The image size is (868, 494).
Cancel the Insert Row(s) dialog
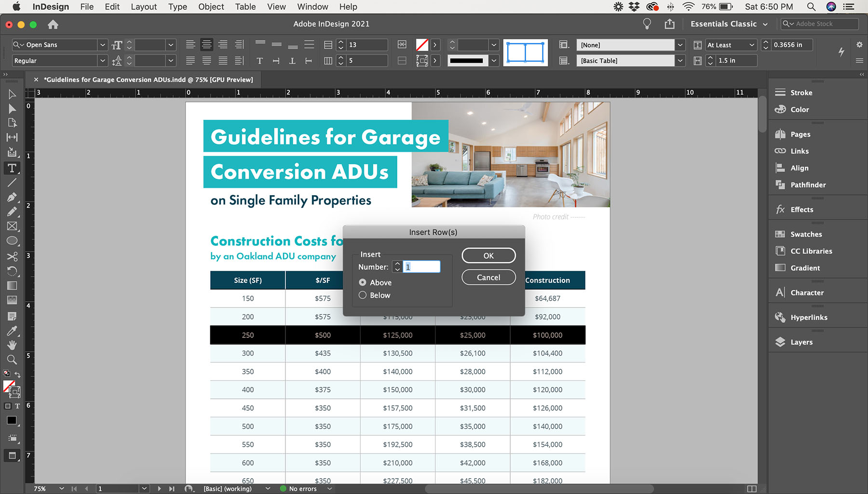point(488,278)
